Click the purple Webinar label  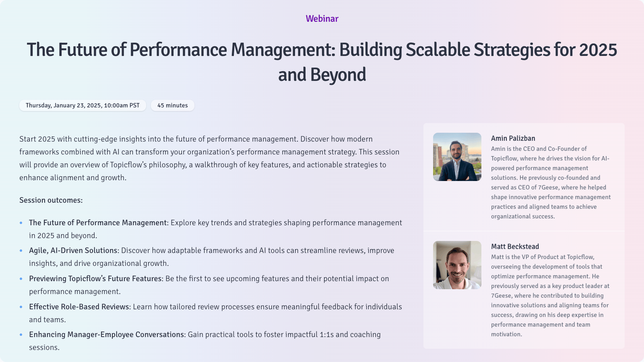coord(322,19)
